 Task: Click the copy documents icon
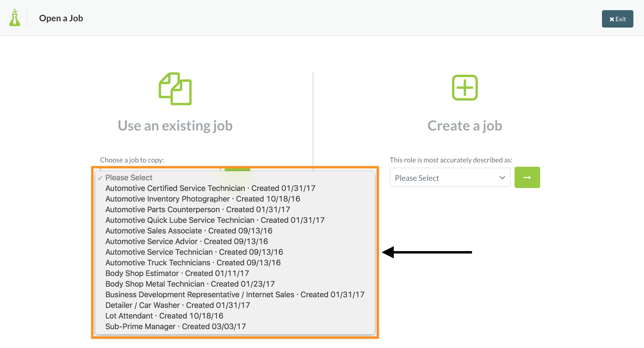[175, 89]
